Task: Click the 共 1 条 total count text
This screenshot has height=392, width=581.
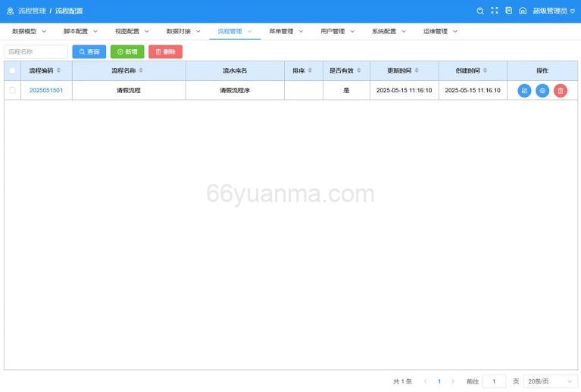Action: pos(403,381)
